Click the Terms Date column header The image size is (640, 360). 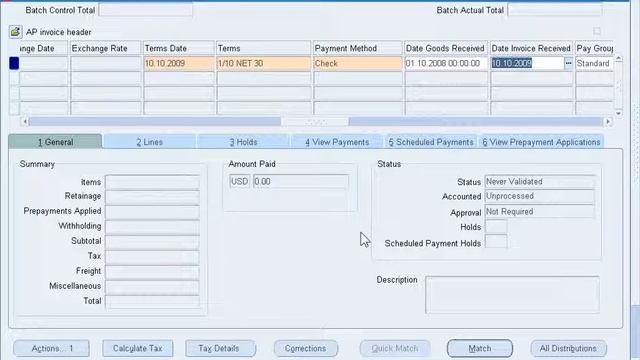point(178,48)
